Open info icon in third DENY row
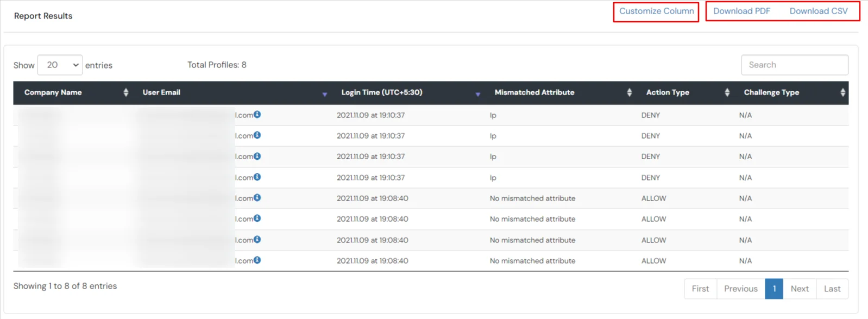 (x=257, y=156)
